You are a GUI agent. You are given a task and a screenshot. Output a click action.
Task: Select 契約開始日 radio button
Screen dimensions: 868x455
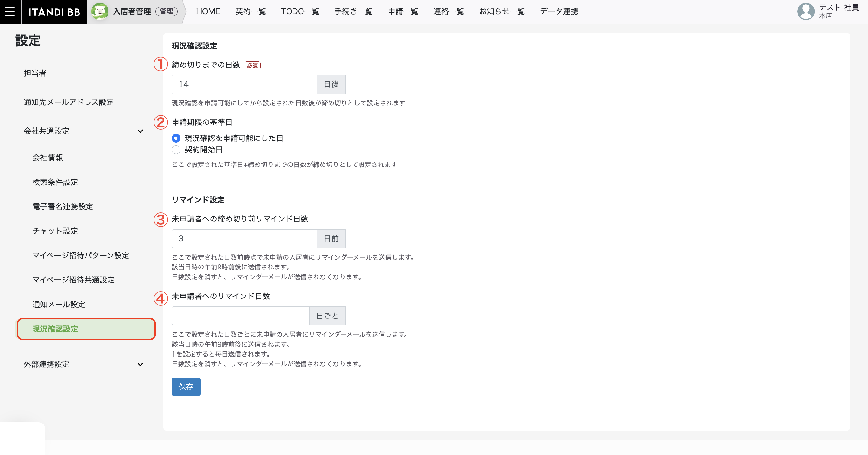coord(176,150)
